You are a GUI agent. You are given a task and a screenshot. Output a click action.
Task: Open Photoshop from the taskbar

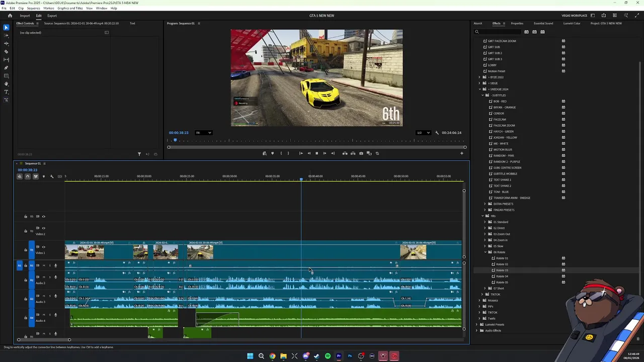[x=350, y=356]
